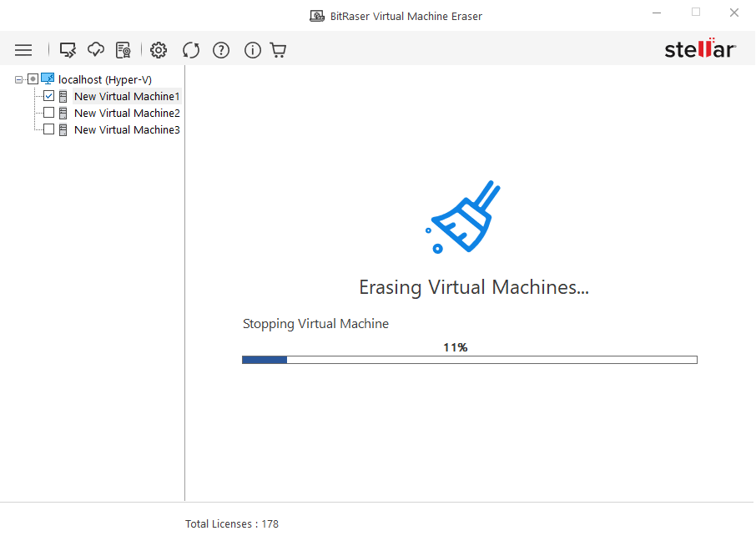Collapse the localhost (Hyper-V) tree node
756x551 pixels.
tap(19, 79)
